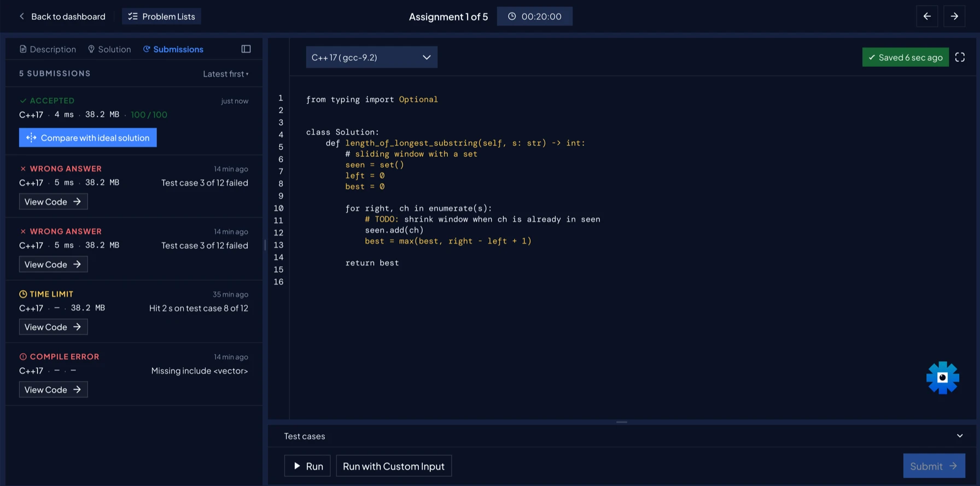Image resolution: width=980 pixels, height=486 pixels.
Task: View Code for Time Limit submission
Action: (x=53, y=327)
